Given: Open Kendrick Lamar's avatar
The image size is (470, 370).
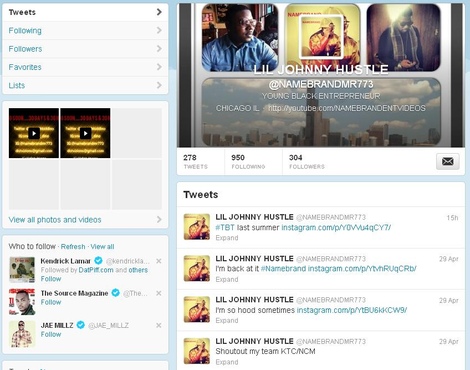Looking at the screenshot, I should tap(22, 270).
